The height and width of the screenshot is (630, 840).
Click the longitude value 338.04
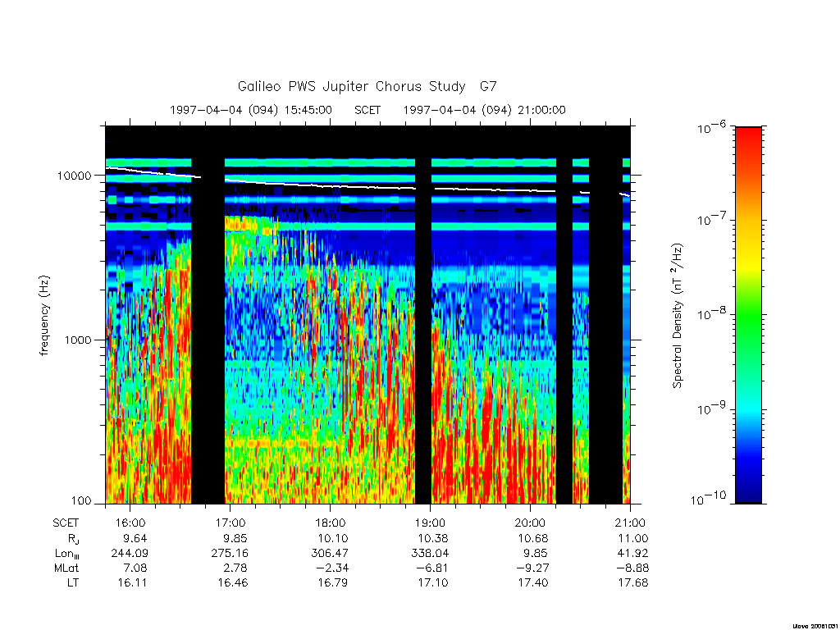(x=430, y=554)
